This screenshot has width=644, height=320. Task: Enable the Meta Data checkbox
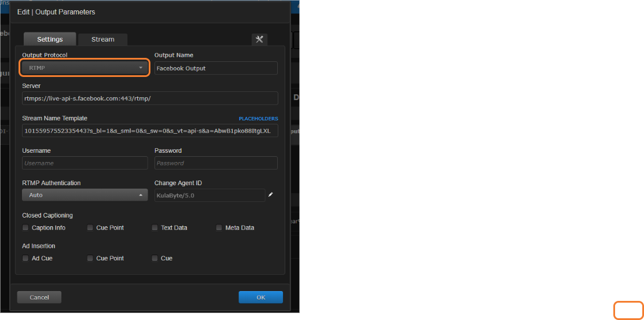(219, 228)
